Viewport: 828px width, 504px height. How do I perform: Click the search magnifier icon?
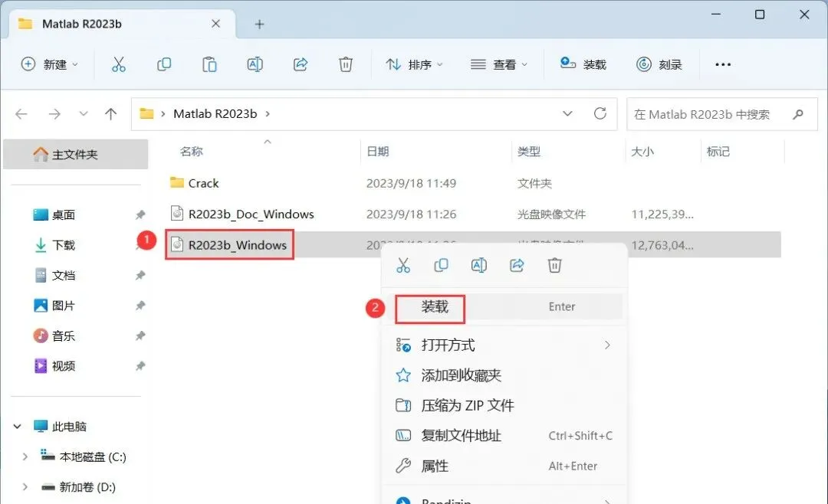click(798, 114)
